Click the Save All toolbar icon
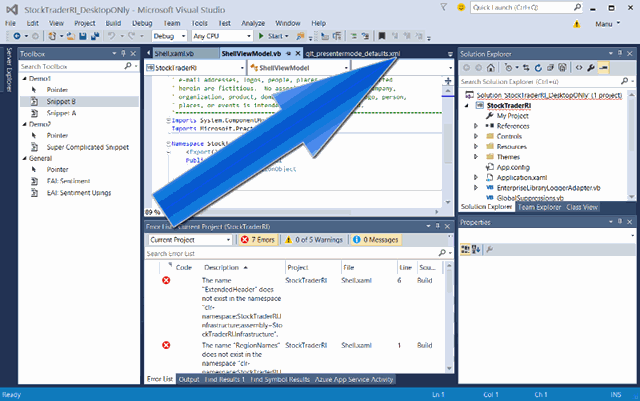Image resolution: width=640 pixels, height=401 pixels. pos(95,36)
